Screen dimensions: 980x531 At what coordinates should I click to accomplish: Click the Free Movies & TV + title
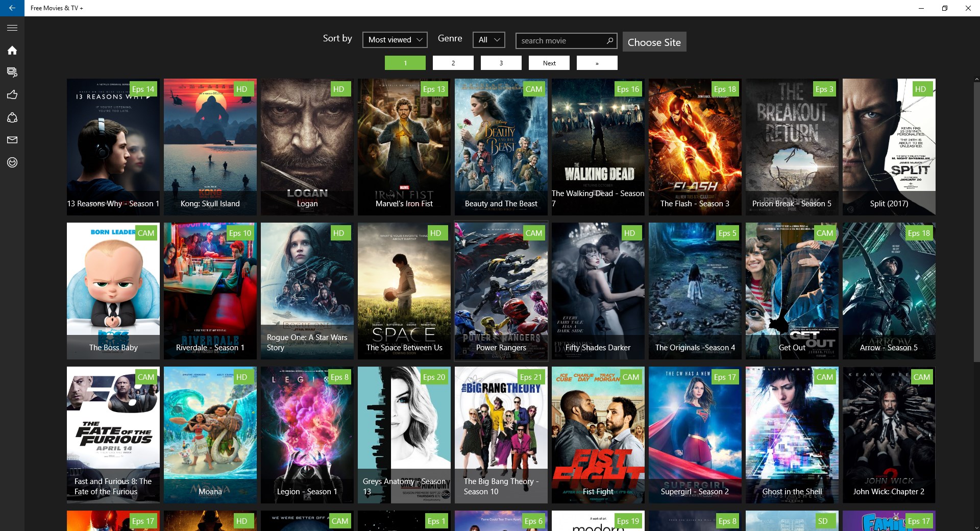(x=57, y=8)
